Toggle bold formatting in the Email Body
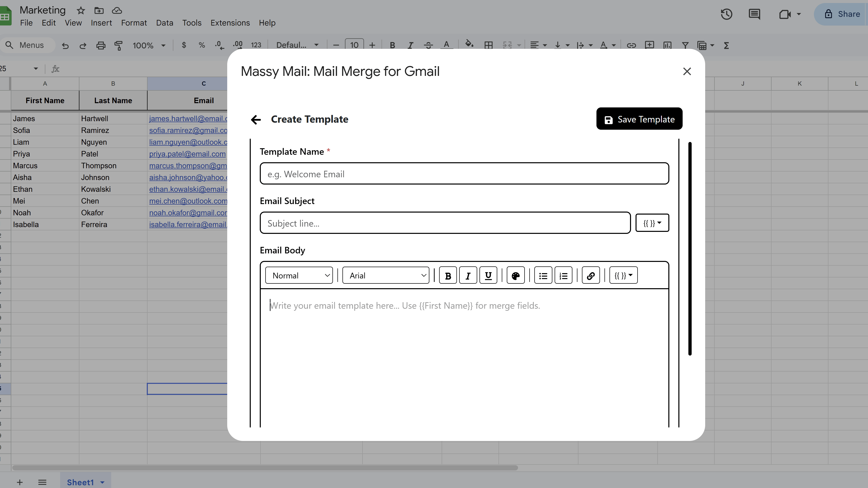The width and height of the screenshot is (868, 488). 447,275
